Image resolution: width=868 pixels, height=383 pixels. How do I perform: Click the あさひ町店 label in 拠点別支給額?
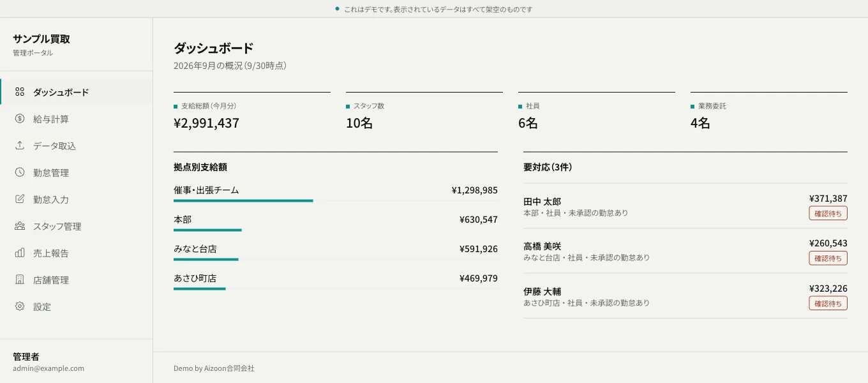(195, 278)
